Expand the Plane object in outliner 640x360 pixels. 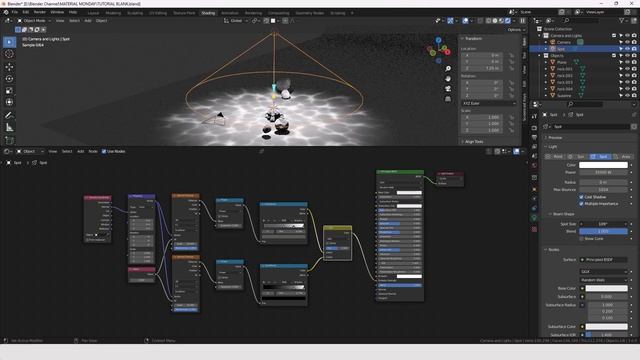(x=546, y=62)
